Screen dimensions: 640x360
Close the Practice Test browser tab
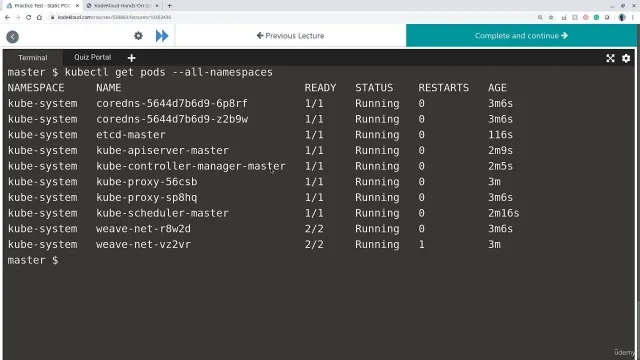tap(78, 6)
